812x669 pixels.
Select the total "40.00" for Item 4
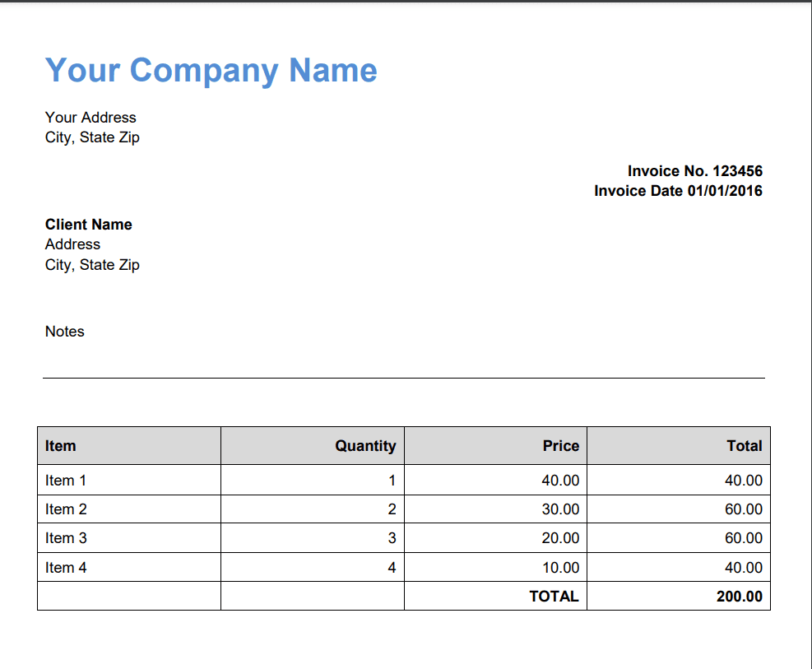tap(743, 567)
